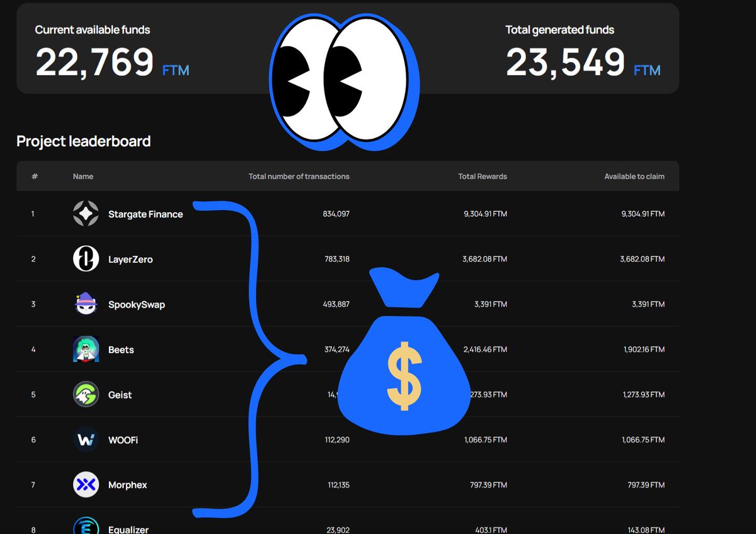
Task: Click 3,391 FTM in Available to claim
Action: point(648,305)
